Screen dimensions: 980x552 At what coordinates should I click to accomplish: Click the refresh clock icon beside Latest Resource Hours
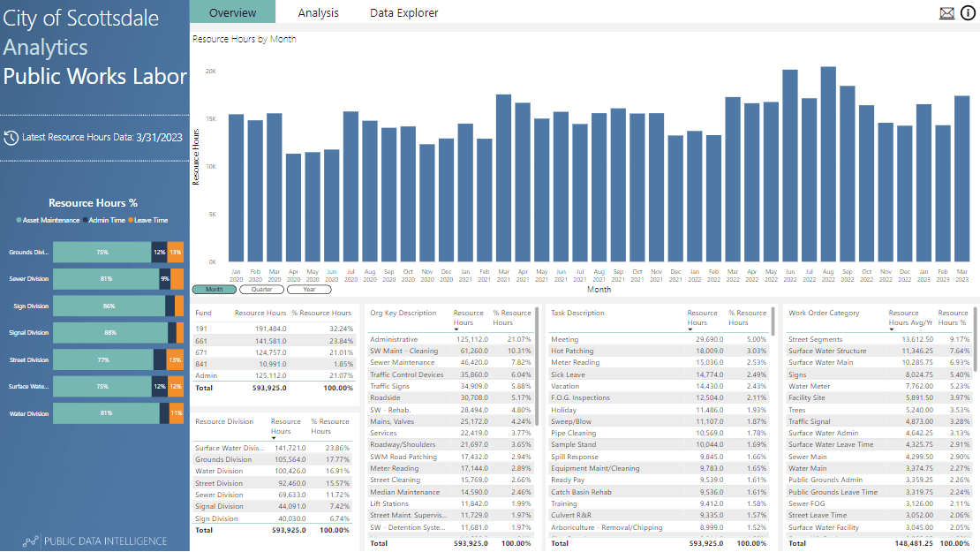[x=11, y=138]
